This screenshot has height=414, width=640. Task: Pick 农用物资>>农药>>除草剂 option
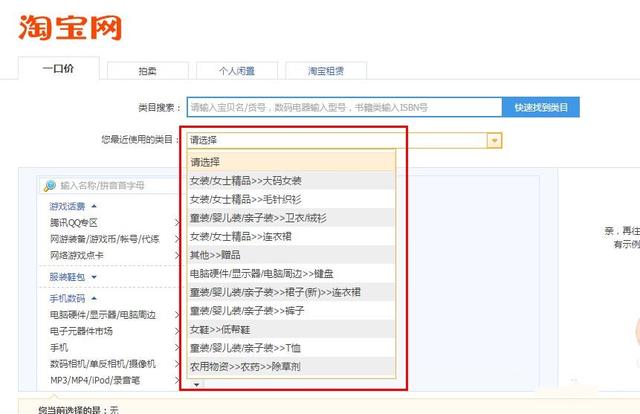(291, 367)
